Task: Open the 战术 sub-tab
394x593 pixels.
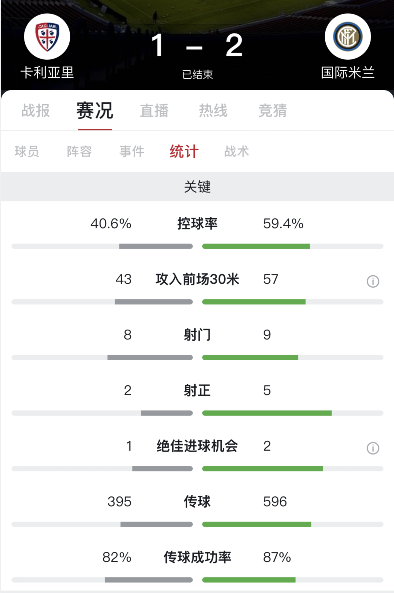Action: click(x=236, y=152)
